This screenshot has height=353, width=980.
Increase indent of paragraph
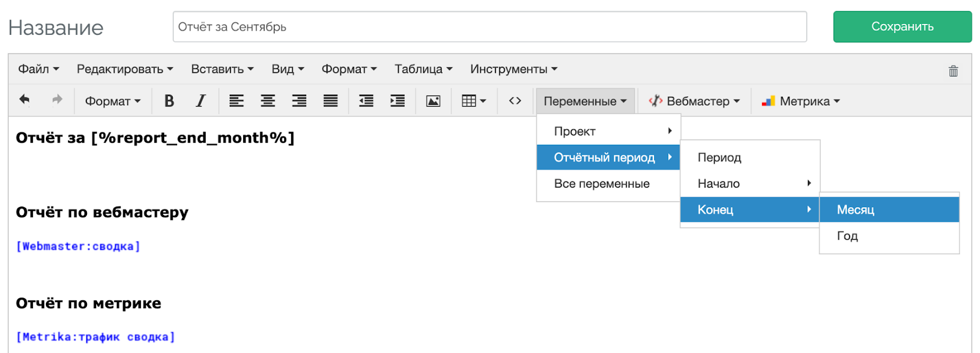pyautogui.click(x=398, y=101)
